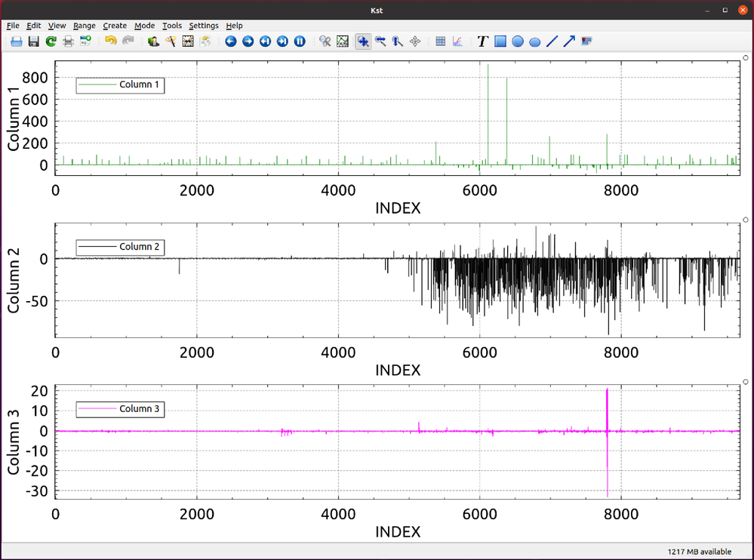This screenshot has width=754, height=560.
Task: Expand the Range menu
Action: pyautogui.click(x=85, y=26)
